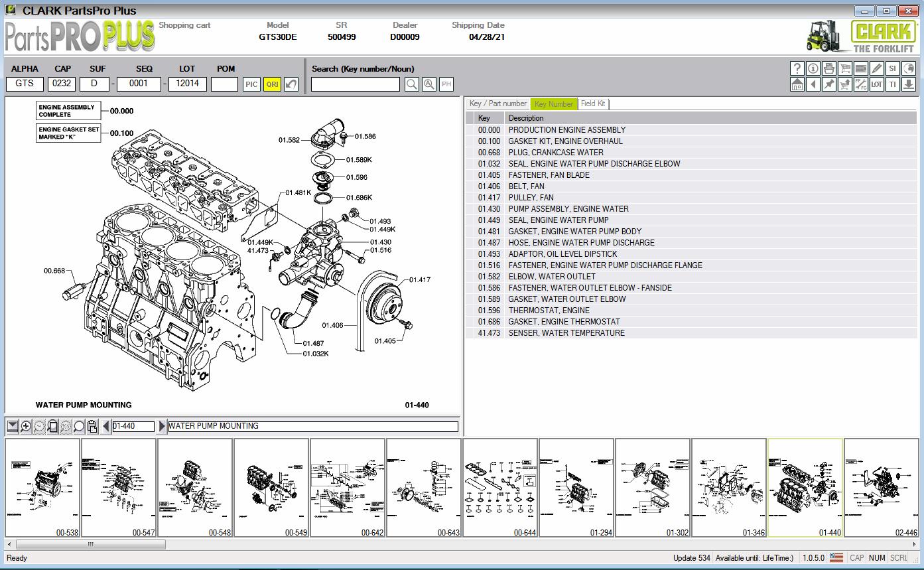Screen dimensions: 924x570
Task: Click the ALPHA field containing GTS
Action: [x=25, y=84]
